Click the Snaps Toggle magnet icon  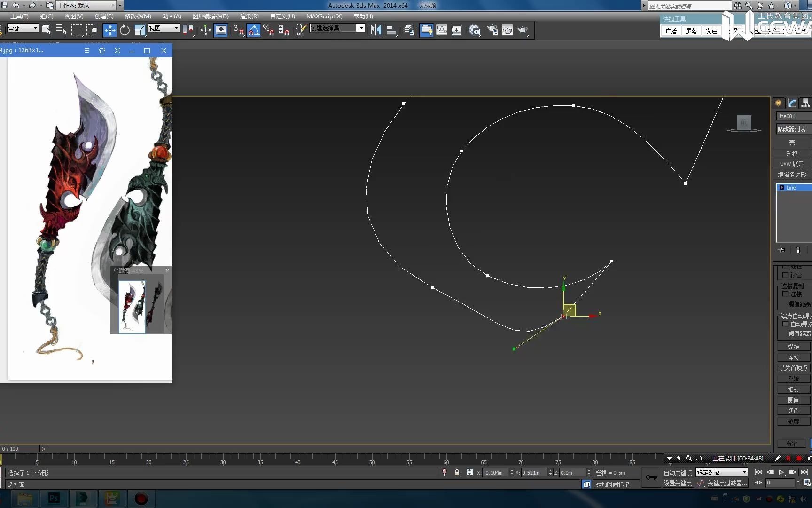coord(237,30)
